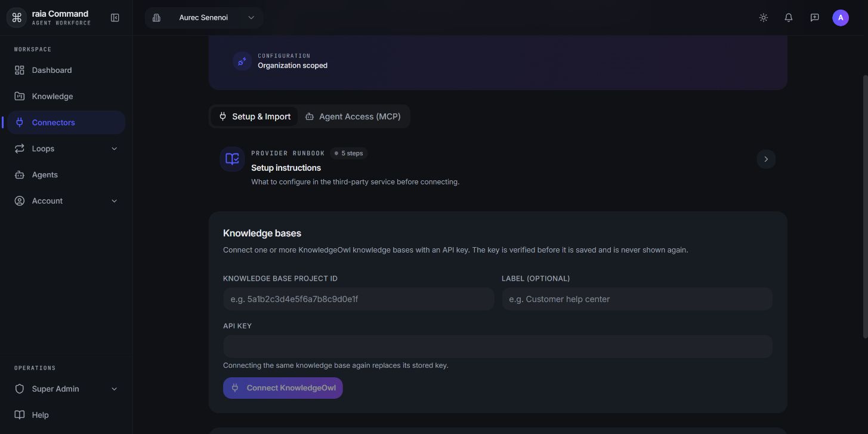The width and height of the screenshot is (868, 434).
Task: Click the Setup instructions heading
Action: click(286, 168)
